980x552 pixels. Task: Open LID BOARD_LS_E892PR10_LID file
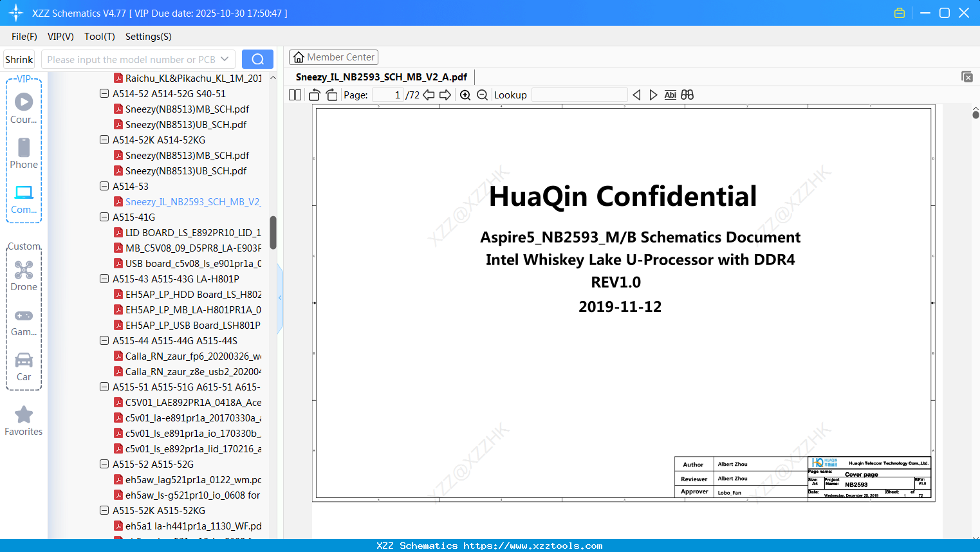[x=187, y=232]
